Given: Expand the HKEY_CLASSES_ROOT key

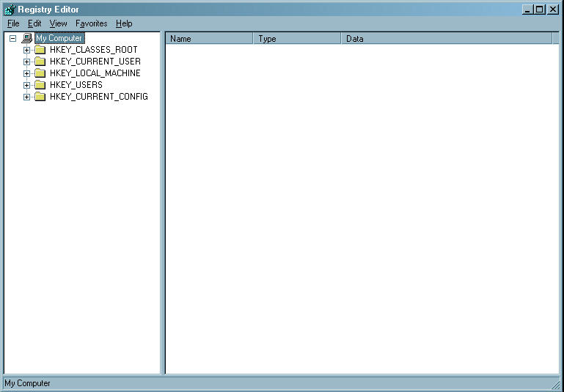Looking at the screenshot, I should [26, 50].
